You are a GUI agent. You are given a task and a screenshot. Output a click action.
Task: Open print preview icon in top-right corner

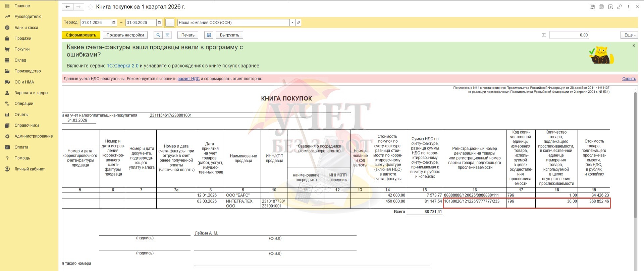pyautogui.click(x=610, y=7)
